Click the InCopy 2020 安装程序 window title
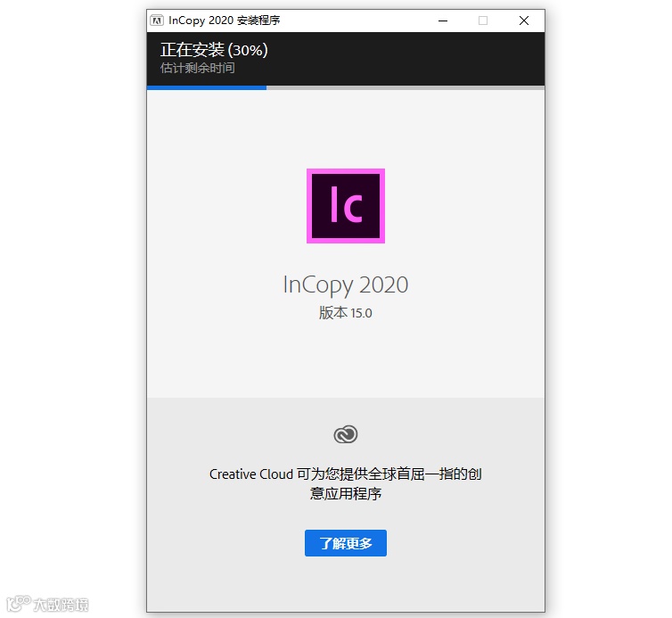672x618 pixels. 224,21
